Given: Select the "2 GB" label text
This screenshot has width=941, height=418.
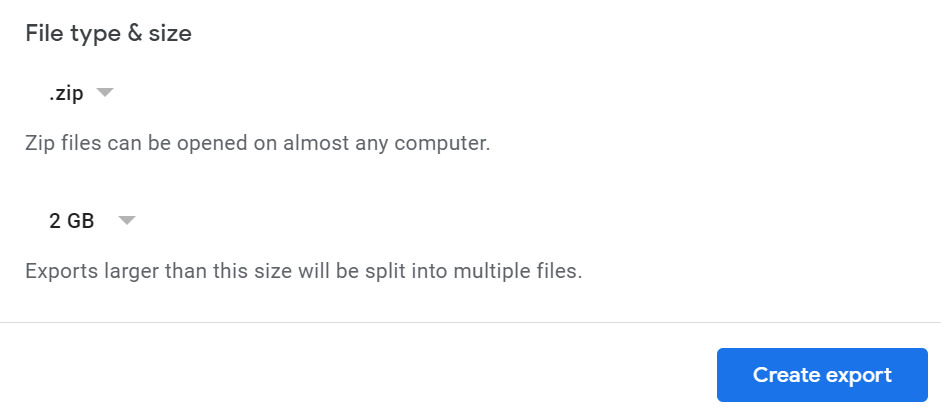Looking at the screenshot, I should point(71,221).
